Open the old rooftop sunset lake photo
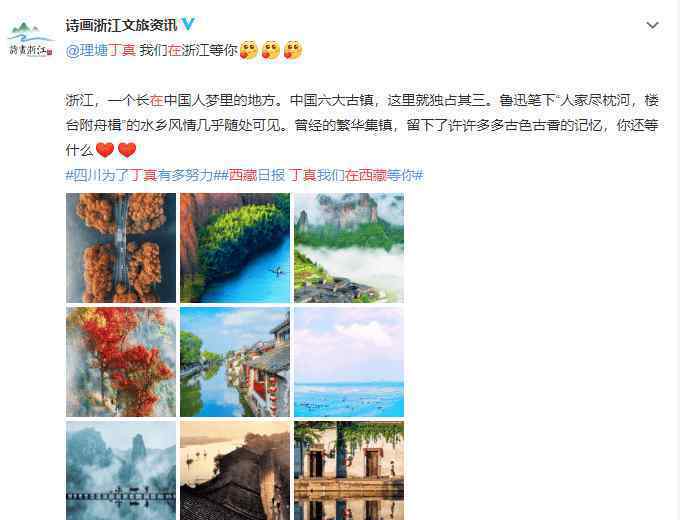 point(235,471)
